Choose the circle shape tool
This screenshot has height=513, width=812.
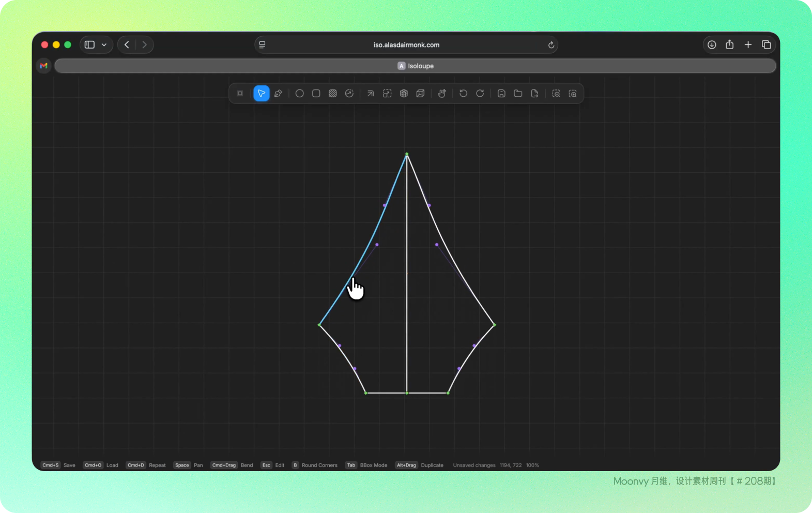(299, 94)
